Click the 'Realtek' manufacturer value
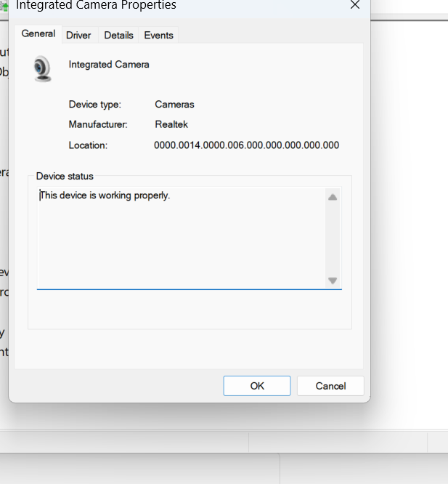 pos(171,124)
